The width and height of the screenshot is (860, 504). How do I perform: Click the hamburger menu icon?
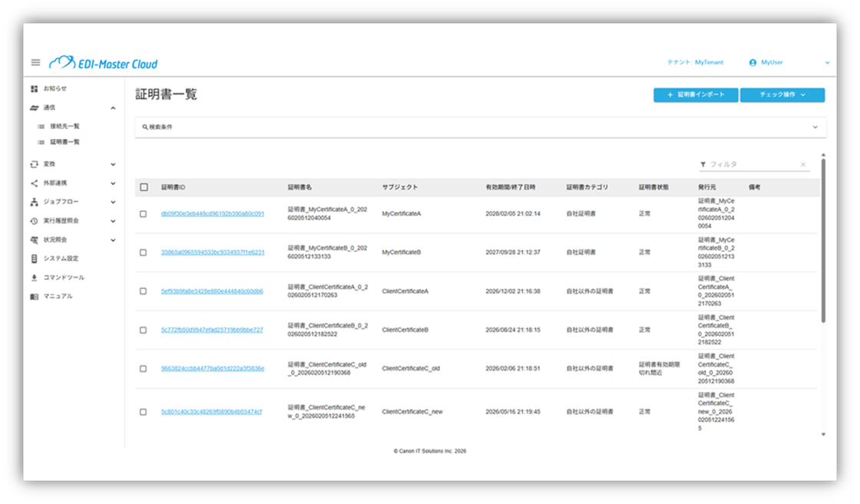click(35, 63)
